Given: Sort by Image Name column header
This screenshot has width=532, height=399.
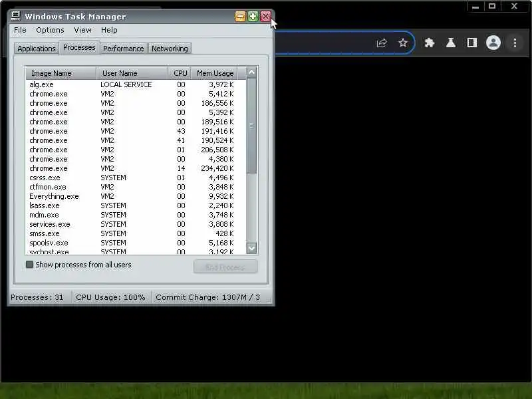Looking at the screenshot, I should point(61,73).
